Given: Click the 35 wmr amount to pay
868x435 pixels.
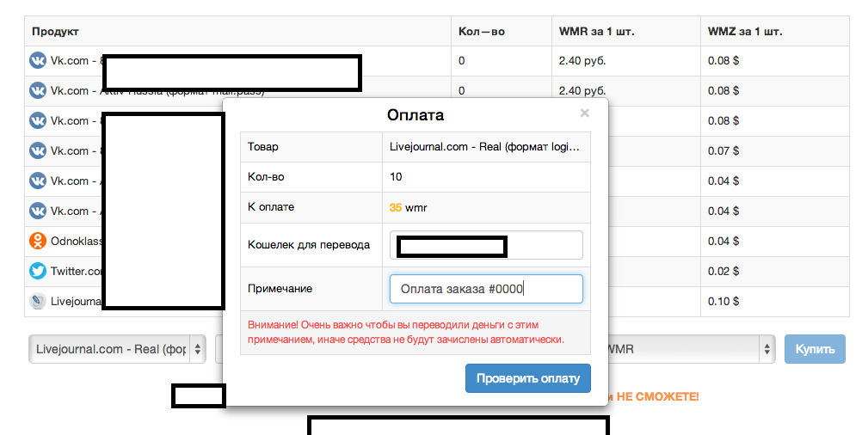Looking at the screenshot, I should click(408, 207).
